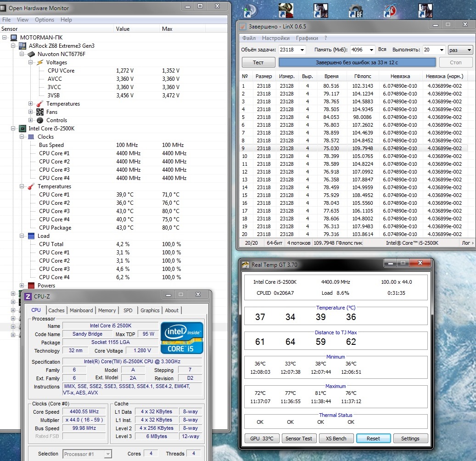Screen dimensions: 476x461
Task: Click the fan icon next to Fans
Action: [40, 112]
